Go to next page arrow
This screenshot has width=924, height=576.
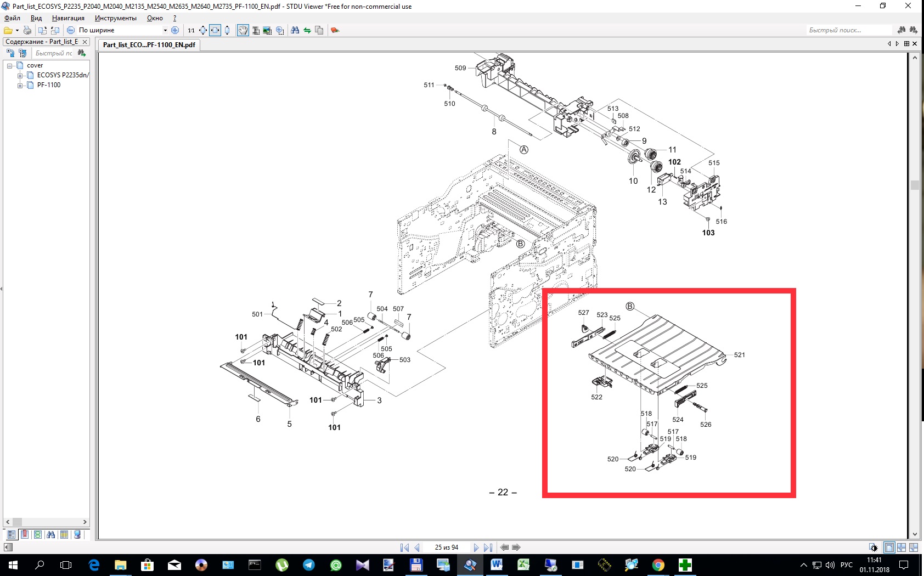click(x=476, y=547)
